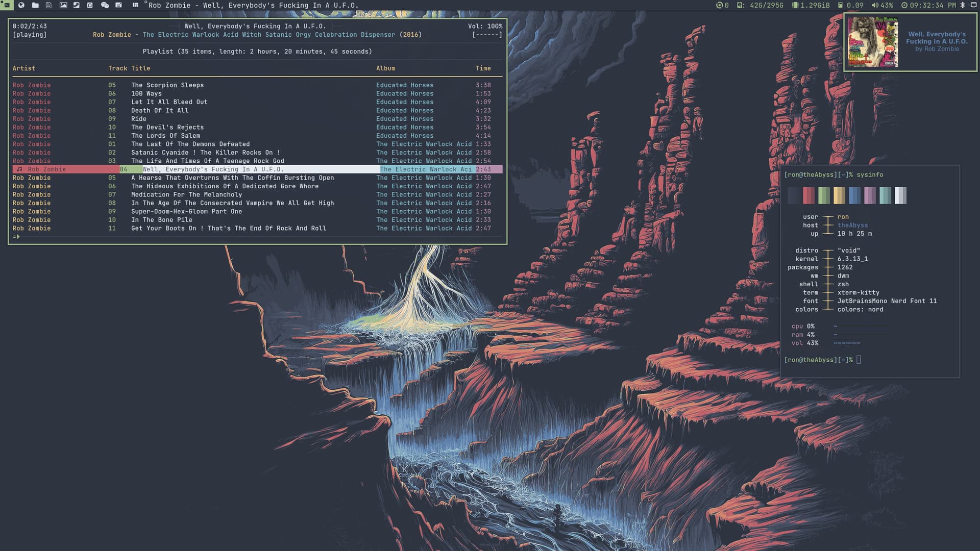
Task: Click the purple color swatch in sysinfo
Action: pos(870,195)
